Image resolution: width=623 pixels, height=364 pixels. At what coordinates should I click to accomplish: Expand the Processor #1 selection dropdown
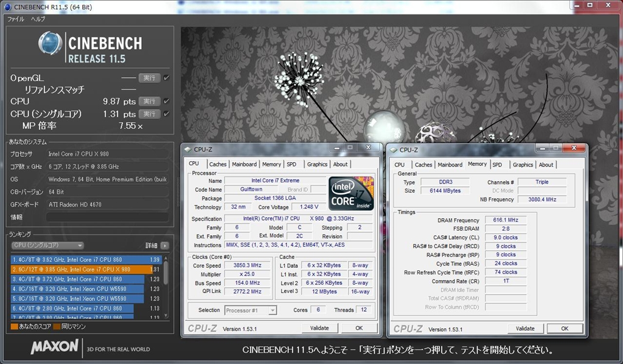click(250, 311)
